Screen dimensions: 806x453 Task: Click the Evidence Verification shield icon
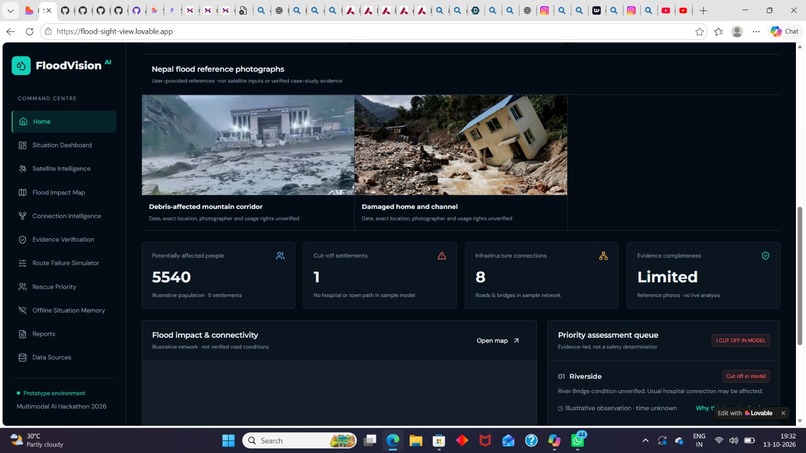coord(22,240)
